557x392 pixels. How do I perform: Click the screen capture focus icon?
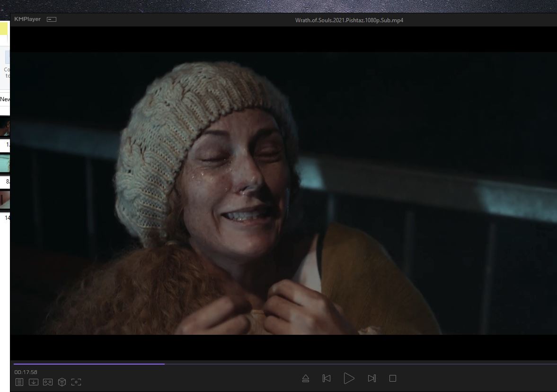pos(76,382)
